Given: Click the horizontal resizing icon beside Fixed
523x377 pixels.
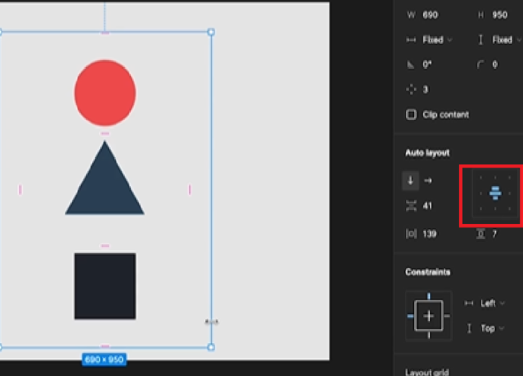Looking at the screenshot, I should pos(411,40).
